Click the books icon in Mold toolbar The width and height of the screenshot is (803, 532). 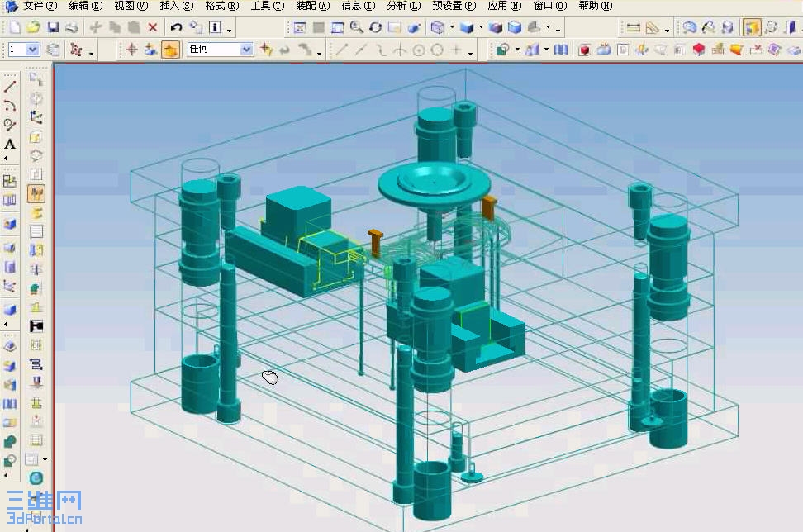click(x=561, y=50)
